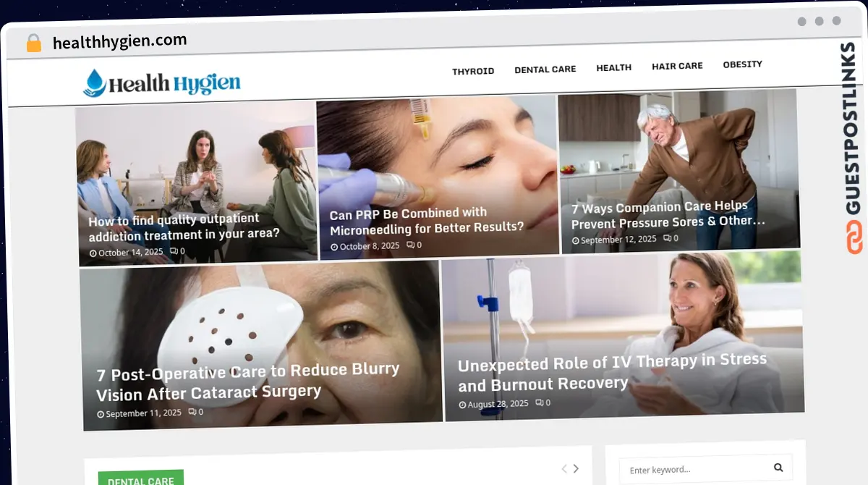The width and height of the screenshot is (868, 485).
Task: Click comment icon on PRP Microneedling post
Action: pos(410,245)
